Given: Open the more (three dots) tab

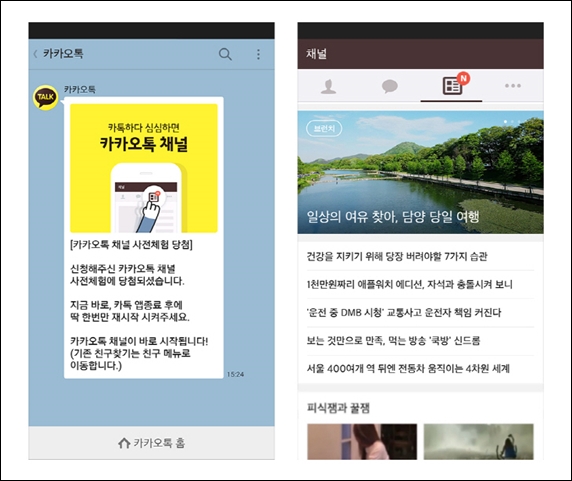Looking at the screenshot, I should [513, 86].
